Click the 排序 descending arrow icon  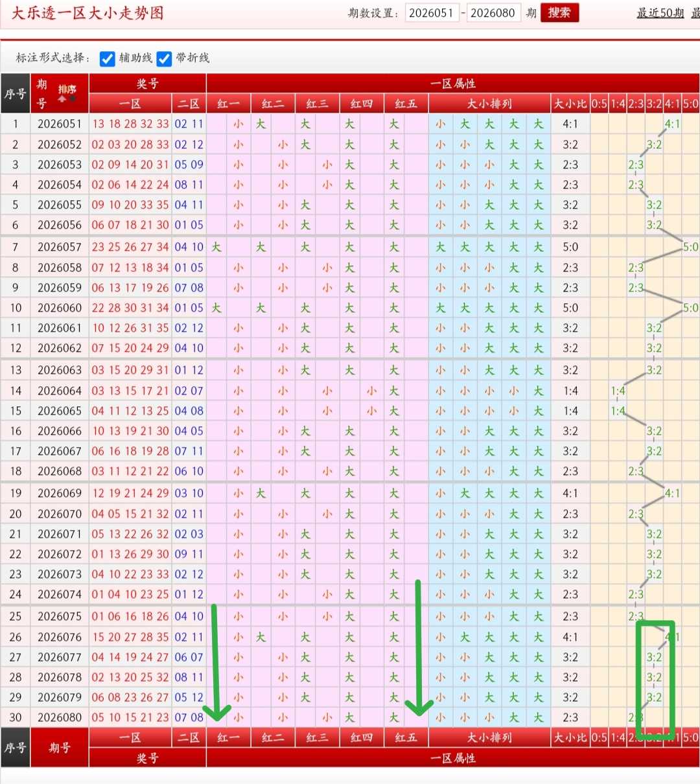(73, 98)
